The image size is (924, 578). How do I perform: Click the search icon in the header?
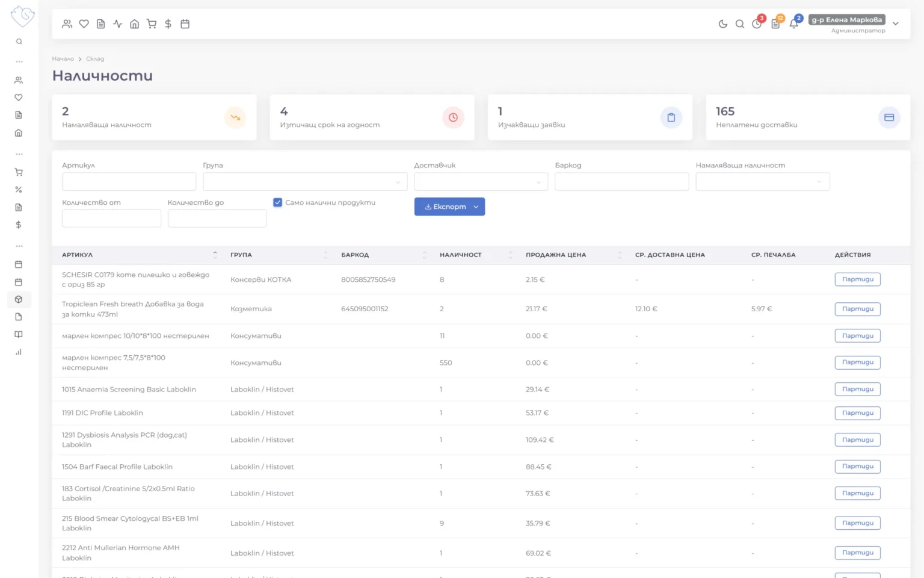740,24
